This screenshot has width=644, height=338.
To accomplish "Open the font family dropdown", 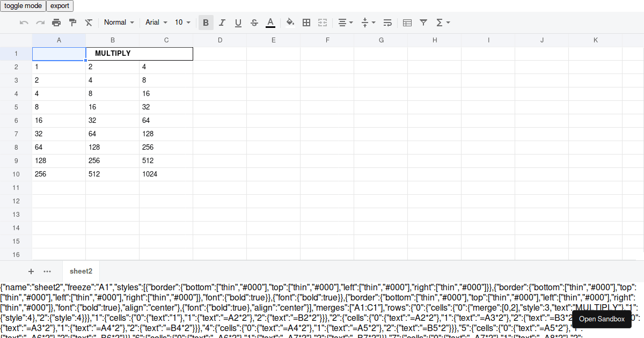I will [155, 22].
